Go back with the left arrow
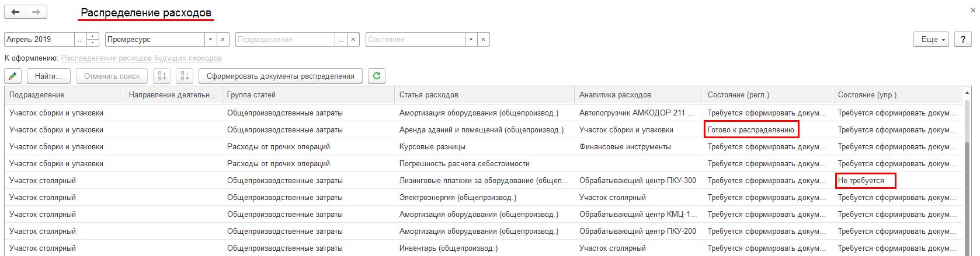Screen dimensions: 980x256 coord(16,12)
